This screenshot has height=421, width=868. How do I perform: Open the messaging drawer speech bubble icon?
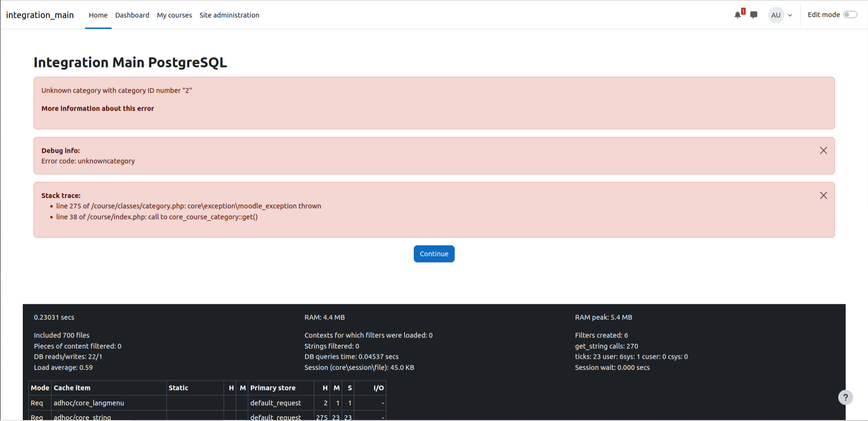pyautogui.click(x=754, y=15)
